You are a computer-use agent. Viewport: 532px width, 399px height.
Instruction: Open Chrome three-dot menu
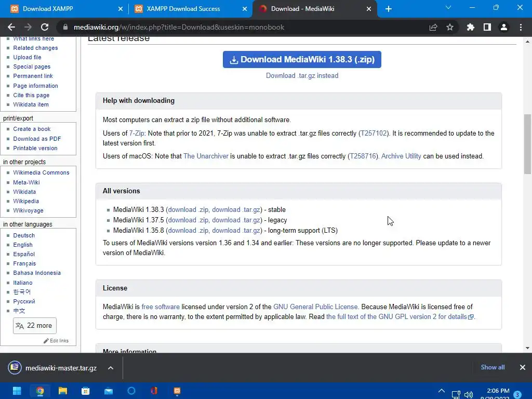[x=521, y=27]
